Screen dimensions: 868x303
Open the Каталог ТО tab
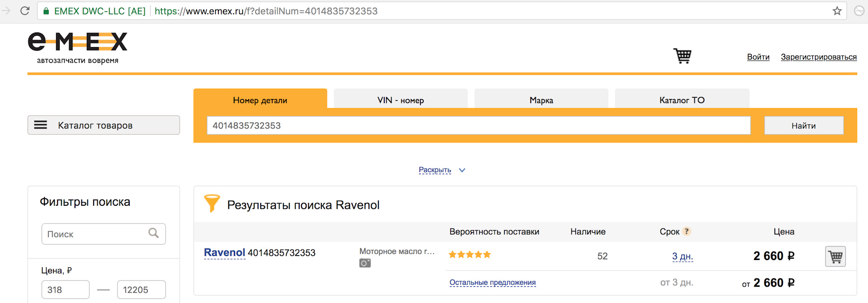pyautogui.click(x=682, y=100)
